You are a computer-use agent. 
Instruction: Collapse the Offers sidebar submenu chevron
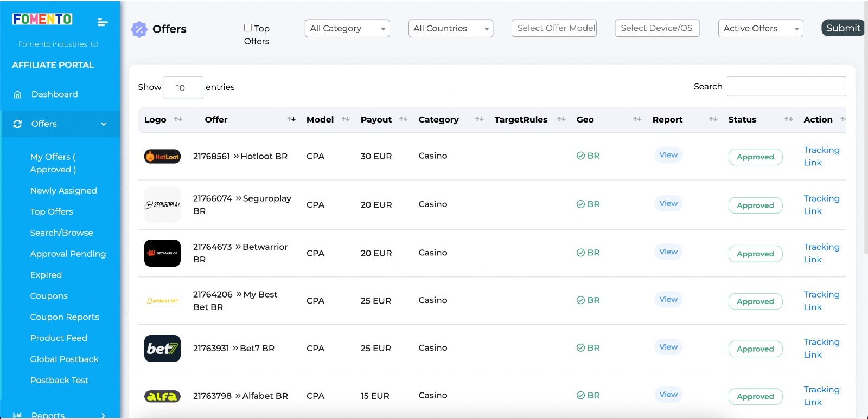click(104, 124)
